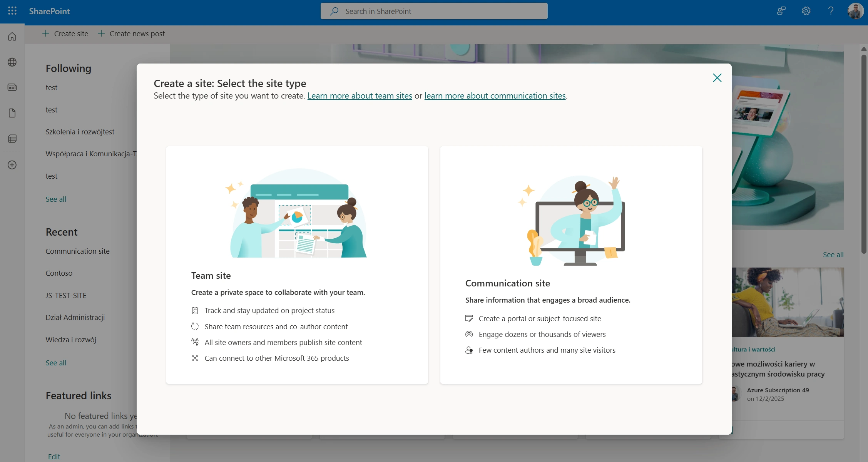Click the Create plus icon in sidebar
Screen dimensions: 868x462
tap(12, 165)
